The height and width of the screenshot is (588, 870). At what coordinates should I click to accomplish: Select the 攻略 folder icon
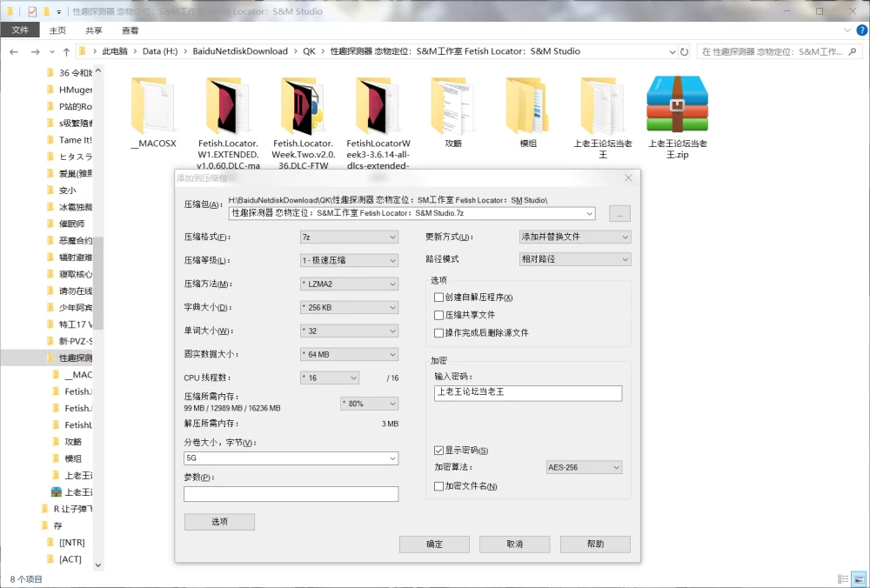(x=452, y=106)
